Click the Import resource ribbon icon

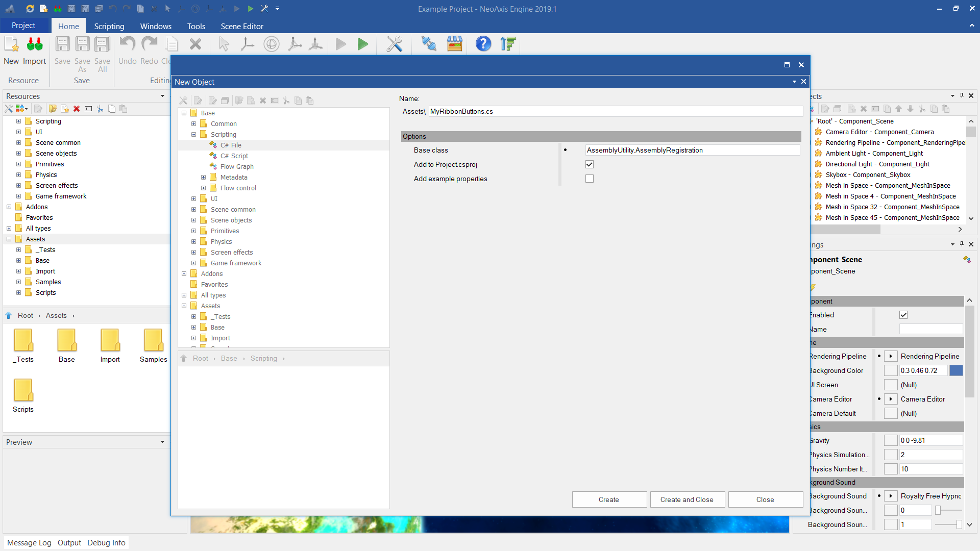35,44
